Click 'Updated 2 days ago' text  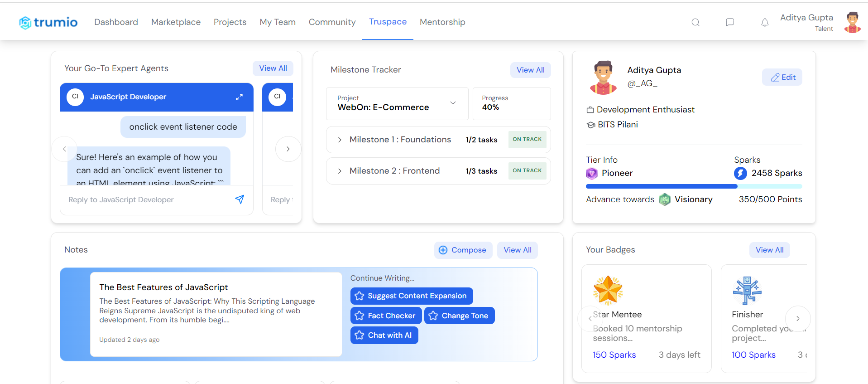tap(129, 340)
